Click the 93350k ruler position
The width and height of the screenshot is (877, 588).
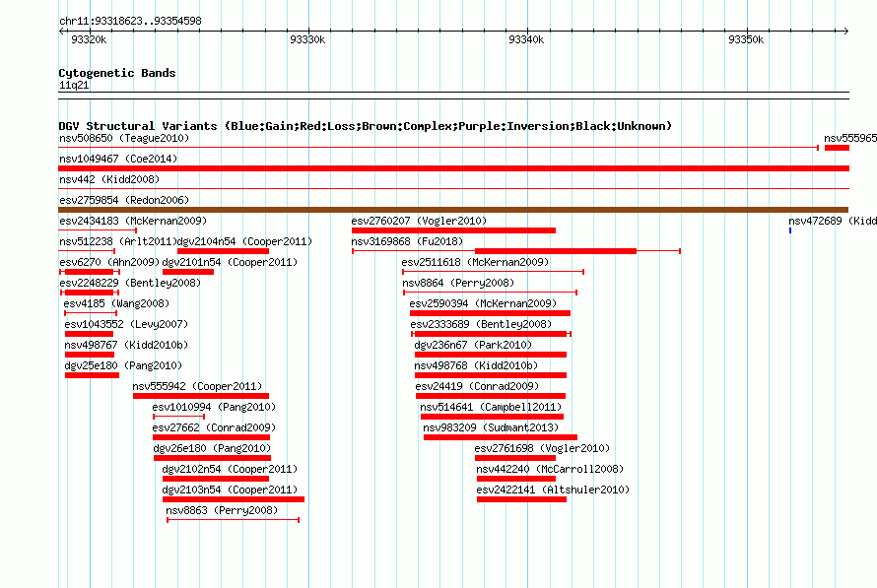[x=746, y=39]
